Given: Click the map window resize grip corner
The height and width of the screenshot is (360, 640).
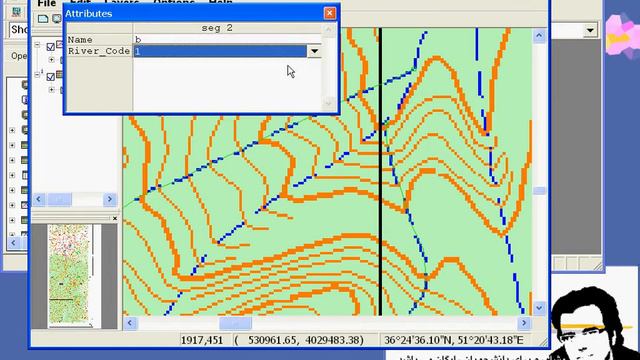Looking at the screenshot, I should coord(544,342).
